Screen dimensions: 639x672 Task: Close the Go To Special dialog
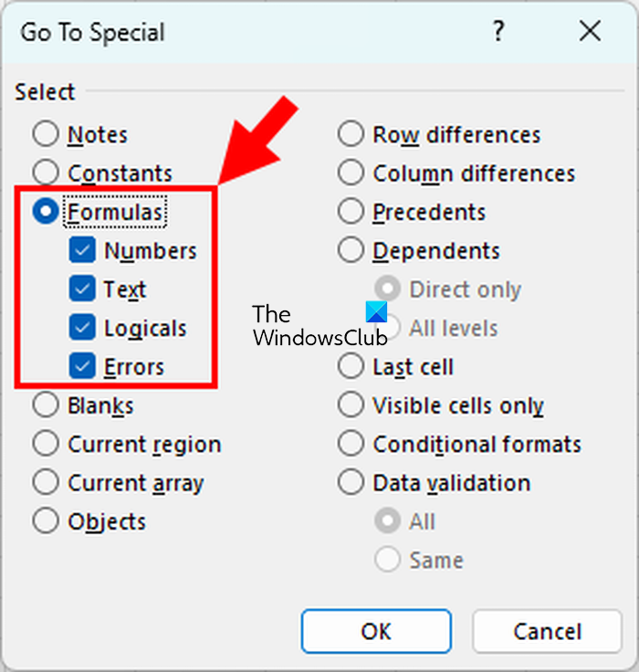tap(590, 32)
